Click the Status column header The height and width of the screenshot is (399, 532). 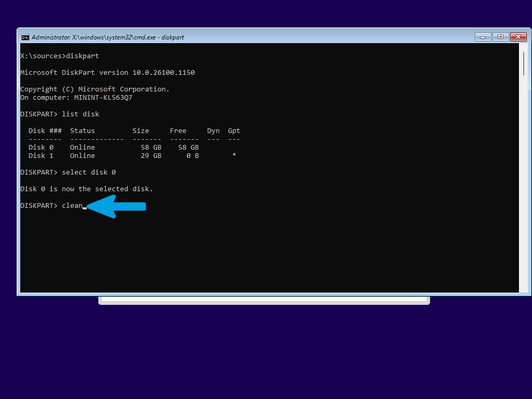click(83, 130)
